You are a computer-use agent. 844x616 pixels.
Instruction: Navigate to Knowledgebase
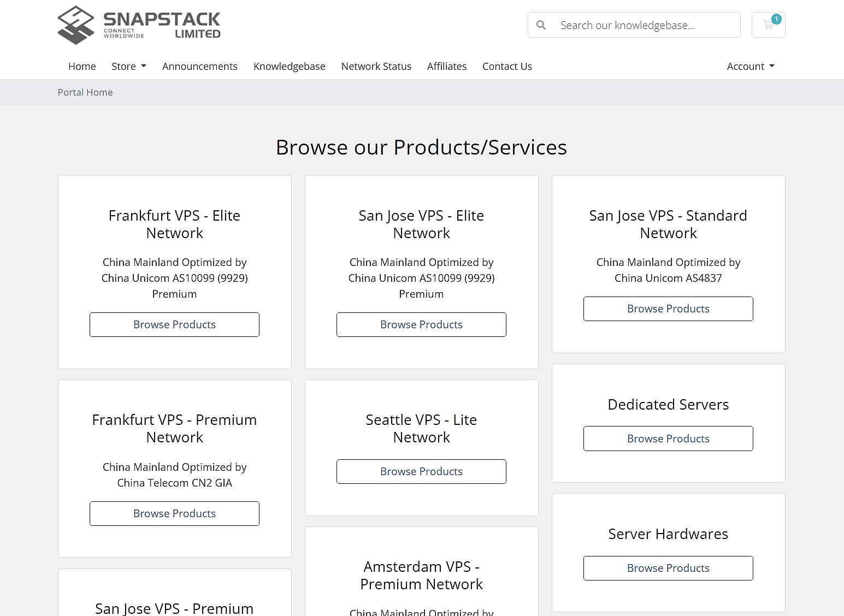[289, 66]
